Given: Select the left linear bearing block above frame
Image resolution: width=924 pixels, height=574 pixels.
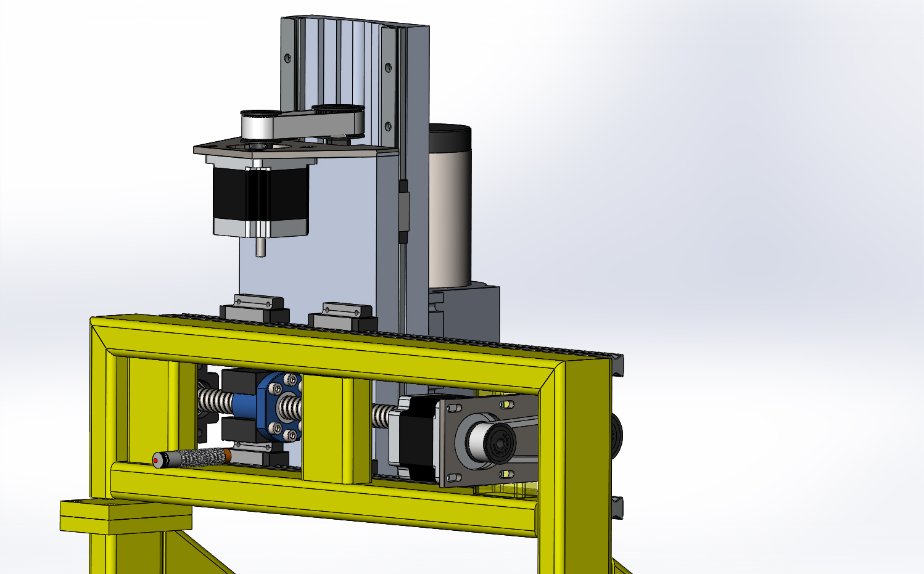Looking at the screenshot, I should click(254, 307).
